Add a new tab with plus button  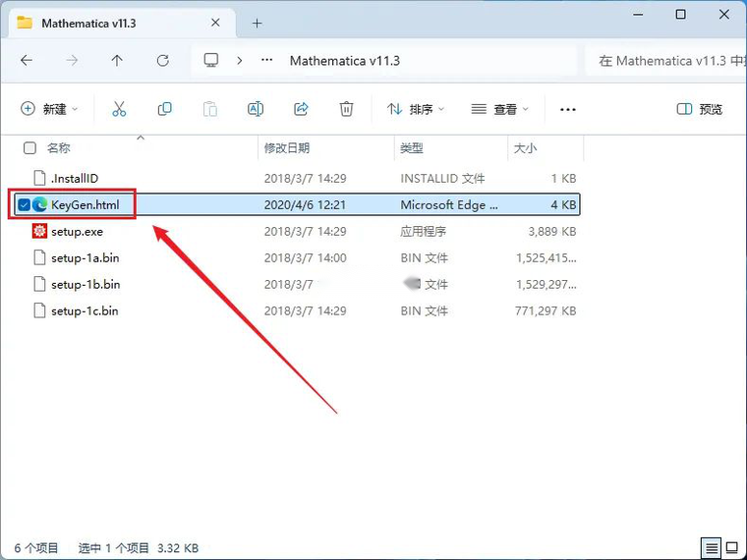(258, 23)
